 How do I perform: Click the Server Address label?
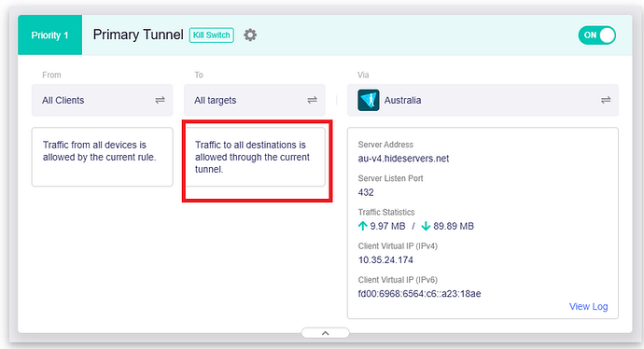pos(385,145)
